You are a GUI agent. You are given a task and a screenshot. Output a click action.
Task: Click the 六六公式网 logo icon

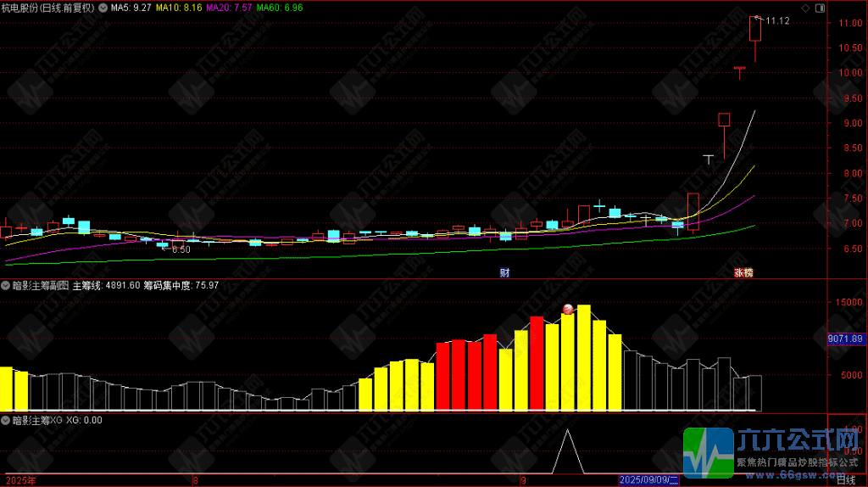click(x=708, y=453)
